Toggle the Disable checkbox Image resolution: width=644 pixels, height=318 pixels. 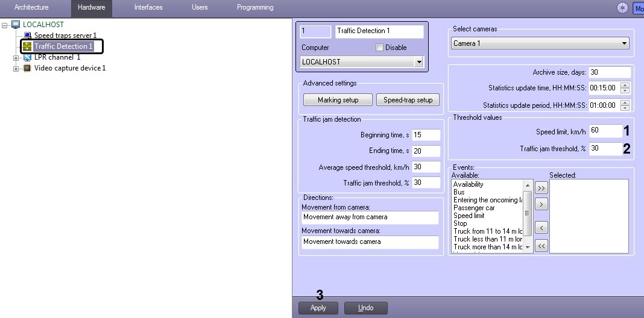379,48
